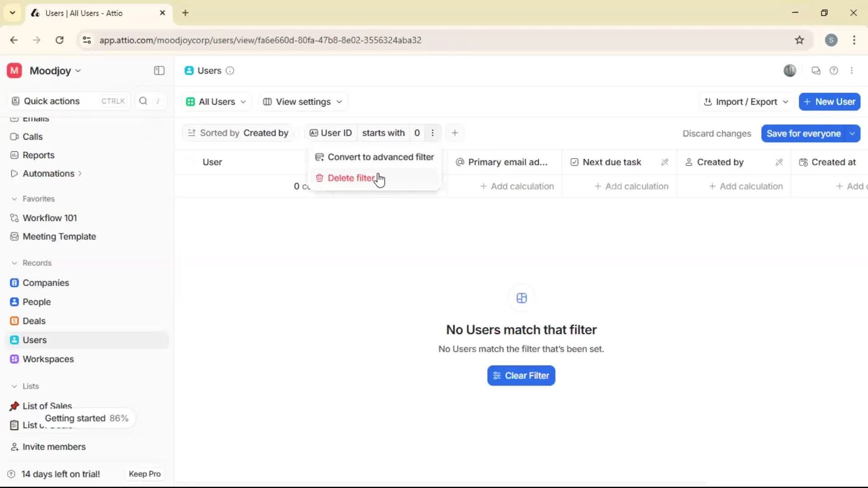Screen dimensions: 868x488
Task: Open the three-dot overflow menu in the top bar
Action: tap(852, 70)
